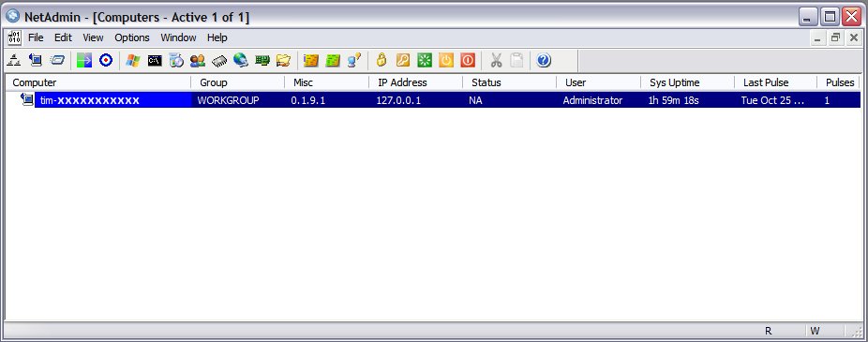Click the red shutdown toolbar icon
This screenshot has width=868, height=342.
point(468,60)
